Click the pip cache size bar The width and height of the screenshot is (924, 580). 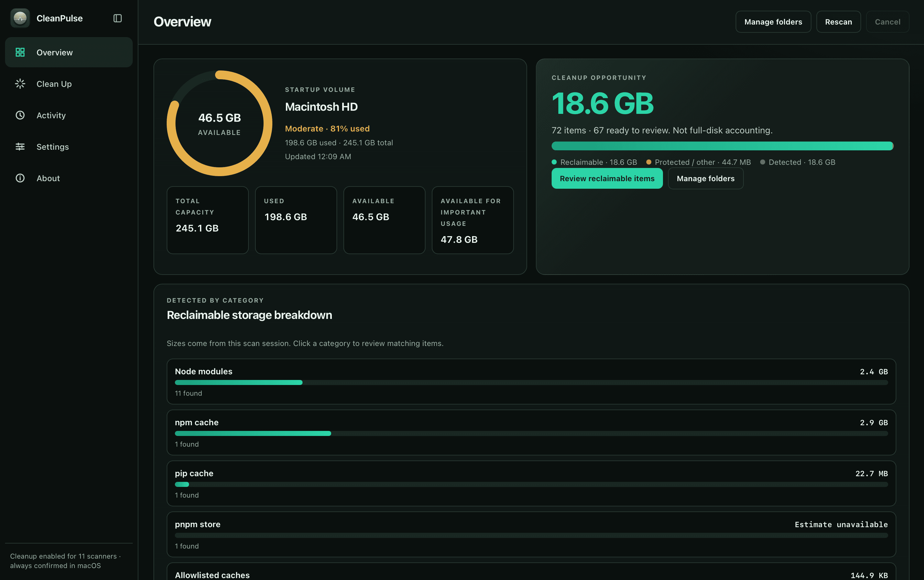tap(531, 484)
